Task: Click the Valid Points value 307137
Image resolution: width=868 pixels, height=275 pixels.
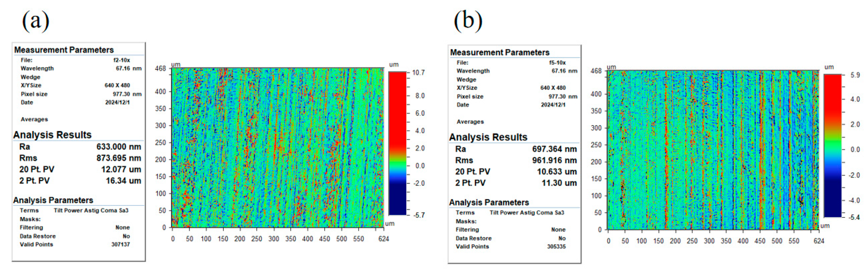Action: (x=120, y=244)
